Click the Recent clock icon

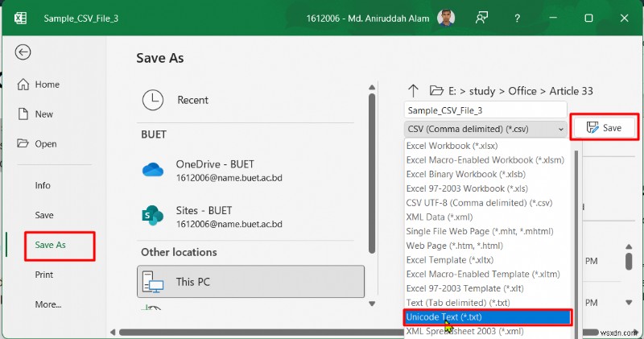coord(153,100)
